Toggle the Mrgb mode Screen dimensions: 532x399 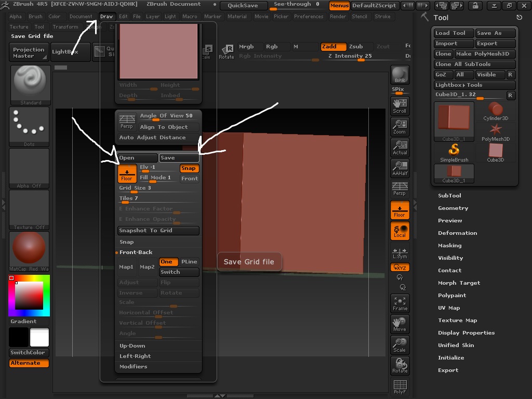pos(250,46)
